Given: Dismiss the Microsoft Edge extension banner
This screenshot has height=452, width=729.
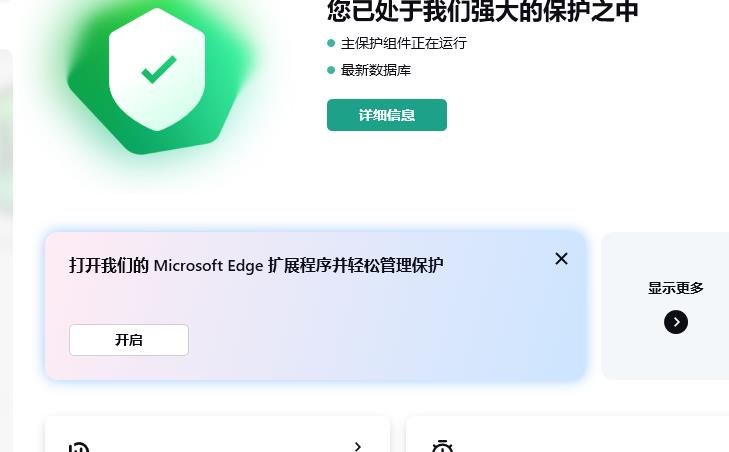Looking at the screenshot, I should tap(561, 259).
